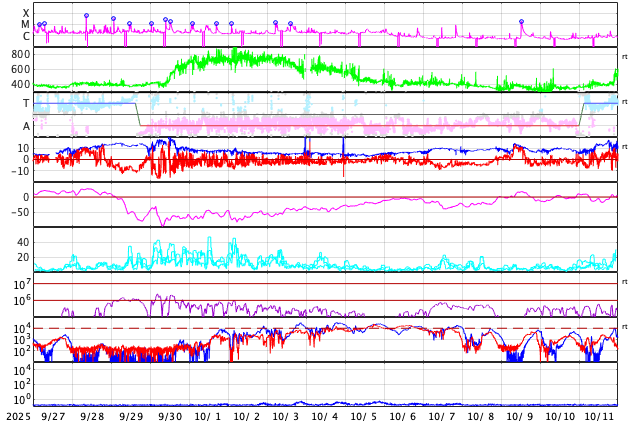Click the highest flare marker near 9/28

86,16
